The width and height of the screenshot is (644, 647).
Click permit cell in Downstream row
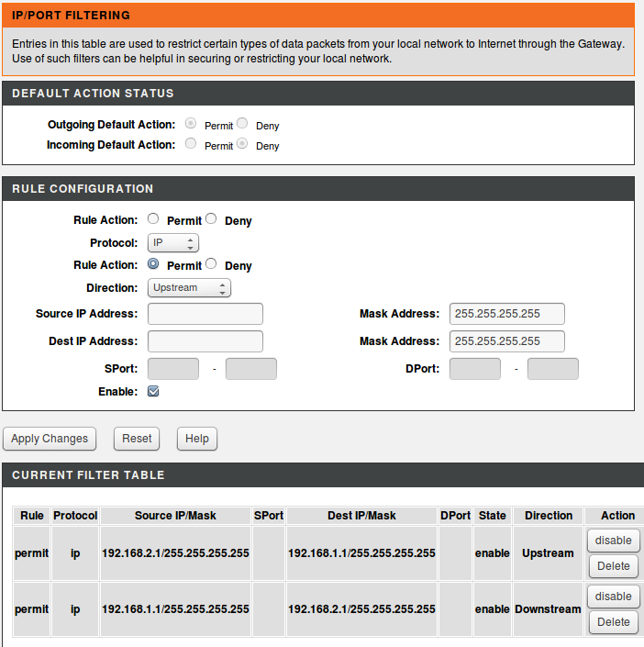point(32,609)
